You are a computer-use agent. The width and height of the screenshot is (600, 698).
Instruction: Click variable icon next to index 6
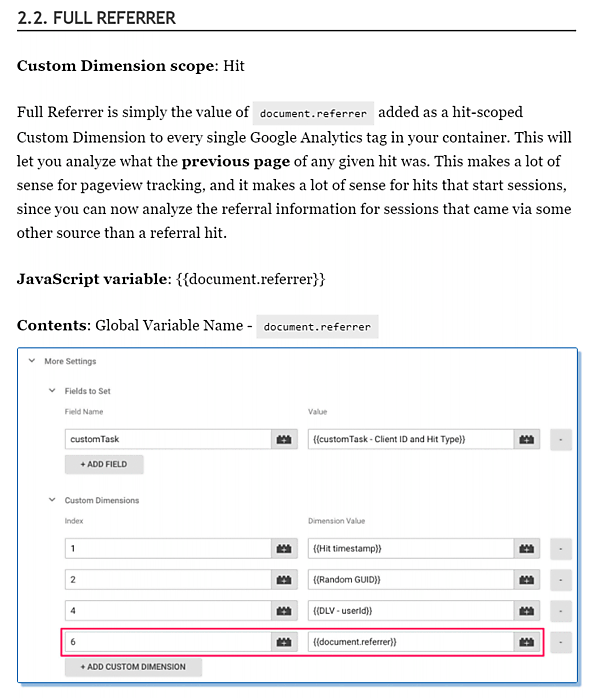click(x=284, y=641)
